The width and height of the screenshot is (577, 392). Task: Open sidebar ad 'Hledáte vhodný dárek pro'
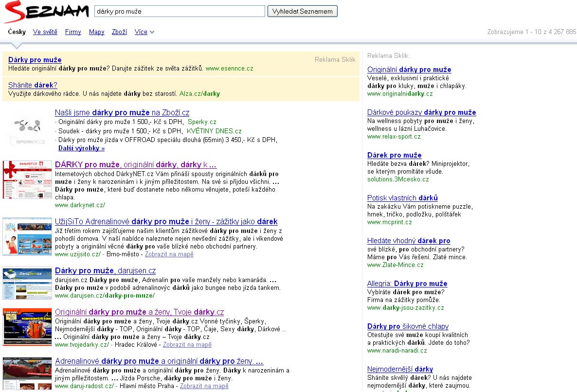tap(409, 241)
